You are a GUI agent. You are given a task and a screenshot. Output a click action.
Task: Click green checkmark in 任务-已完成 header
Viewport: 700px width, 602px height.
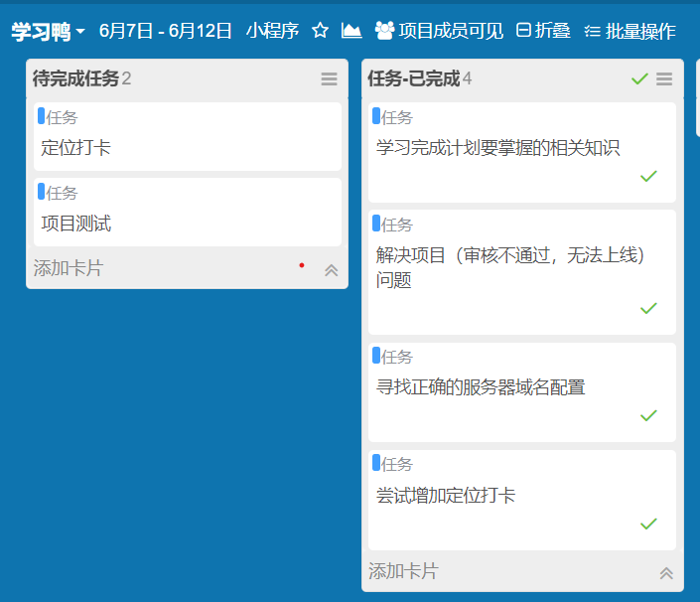639,79
